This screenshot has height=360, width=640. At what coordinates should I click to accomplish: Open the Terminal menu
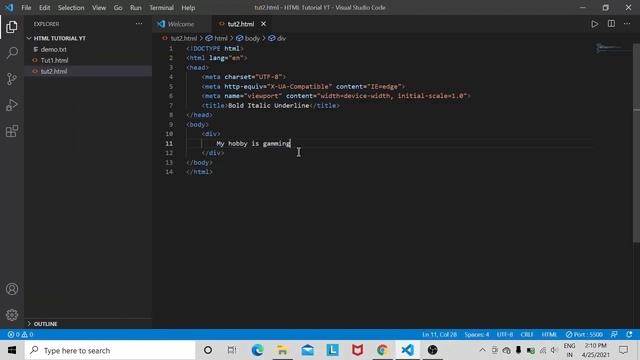(x=161, y=8)
